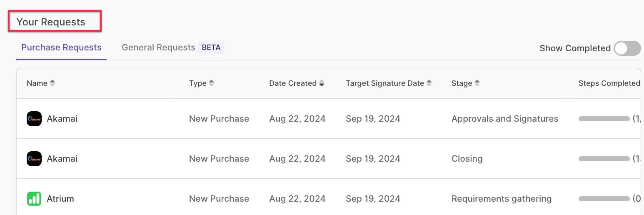Image resolution: width=644 pixels, height=215 pixels.
Task: Click Requirements gathering stage text
Action: pos(502,199)
